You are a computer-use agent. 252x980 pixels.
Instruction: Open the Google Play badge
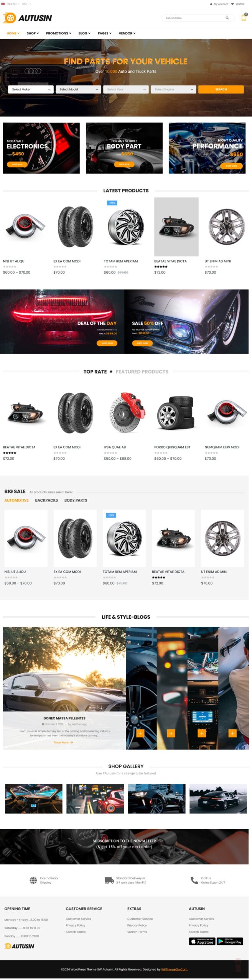pos(230,941)
